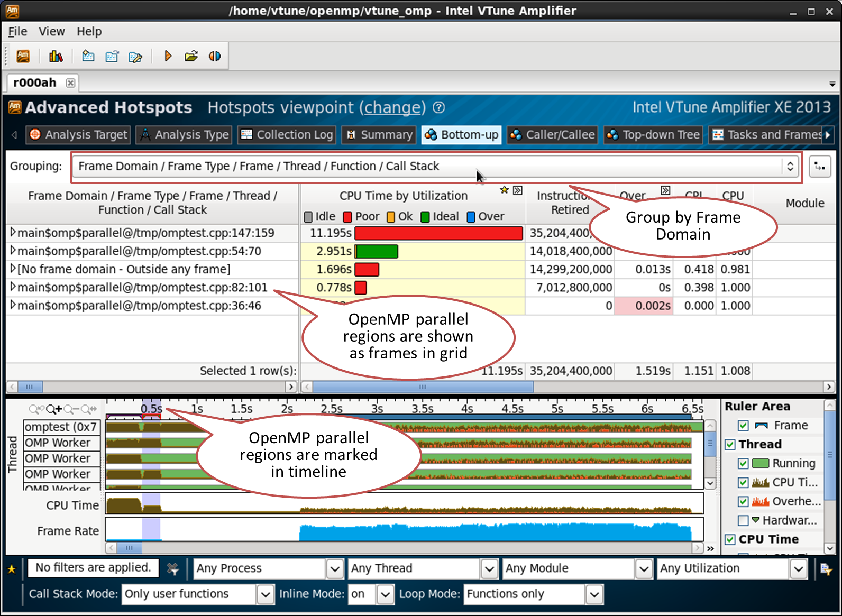This screenshot has height=616, width=842.
Task: Click the project properties edit icon
Action: click(x=135, y=56)
